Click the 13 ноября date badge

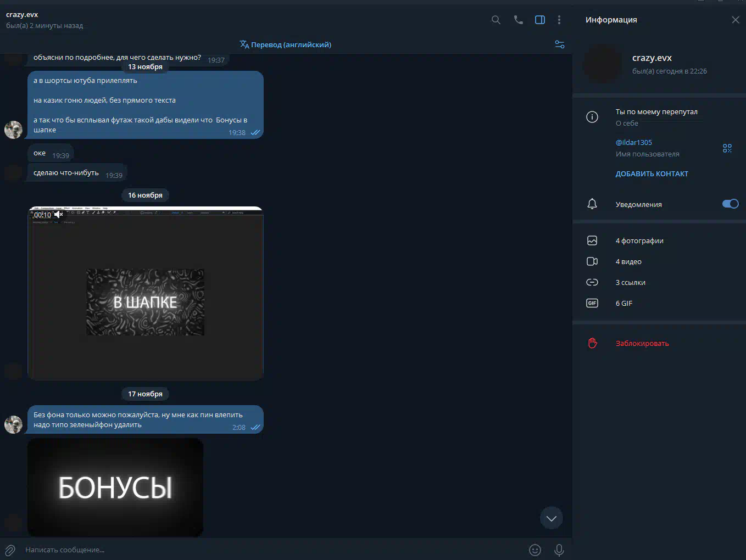(x=146, y=66)
